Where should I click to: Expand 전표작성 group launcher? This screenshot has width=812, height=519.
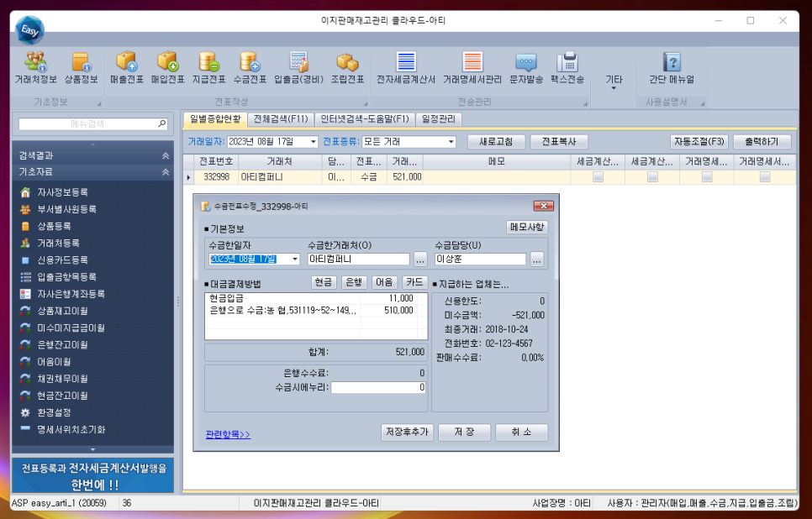point(366,103)
